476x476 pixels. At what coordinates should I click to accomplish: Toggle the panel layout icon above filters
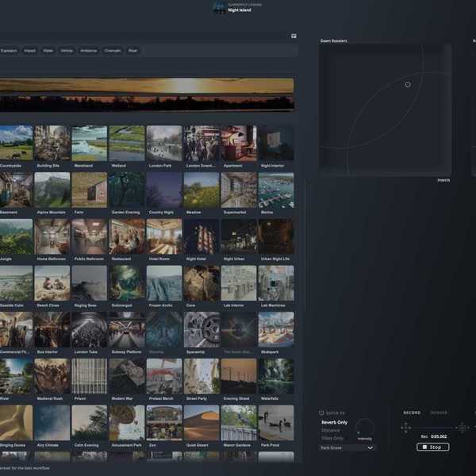tap(294, 36)
